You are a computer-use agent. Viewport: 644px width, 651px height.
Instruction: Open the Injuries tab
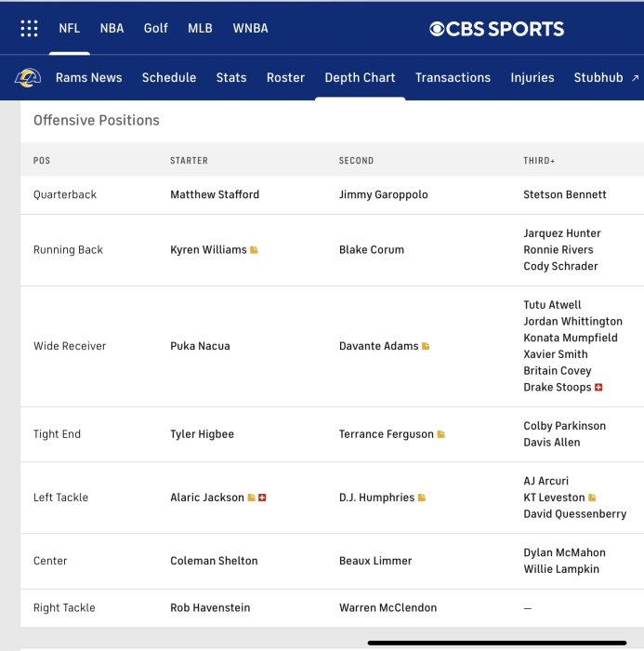532,78
